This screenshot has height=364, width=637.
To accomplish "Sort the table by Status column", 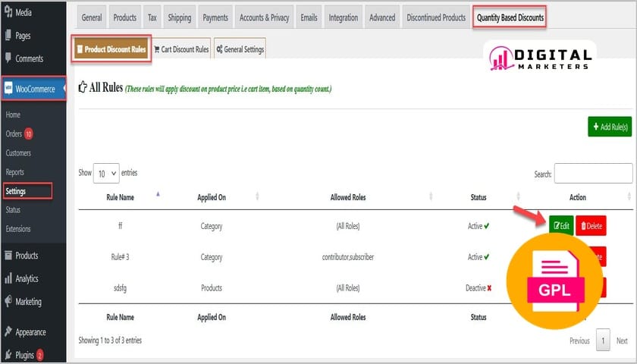I will click(479, 197).
